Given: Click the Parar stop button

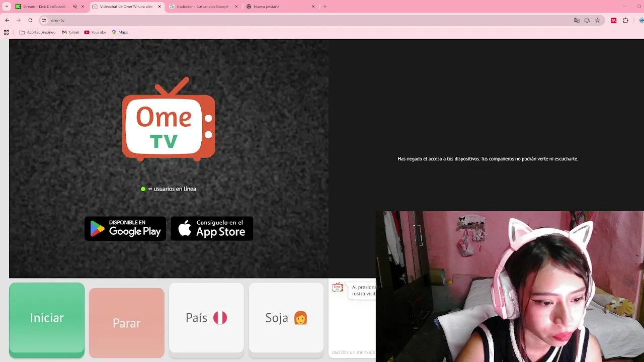Looking at the screenshot, I should tap(126, 323).
